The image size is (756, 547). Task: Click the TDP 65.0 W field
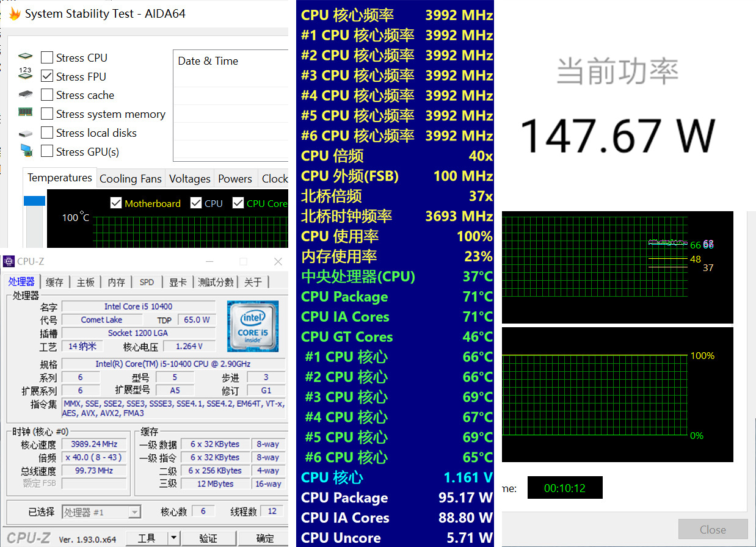196,320
